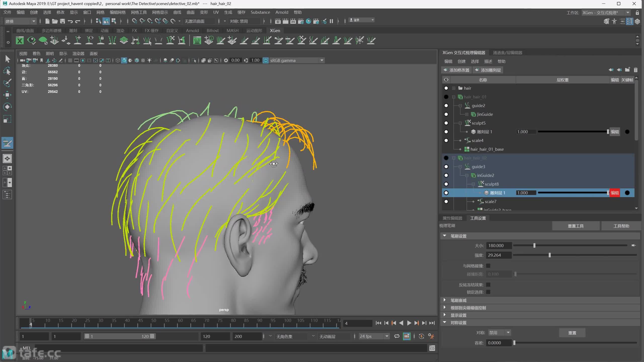Enable the 与网格碰撞 checkbox

tap(488, 266)
